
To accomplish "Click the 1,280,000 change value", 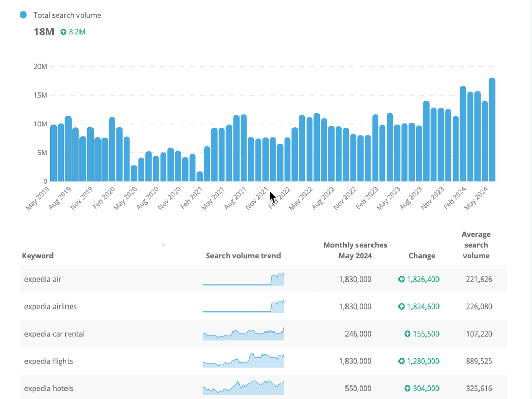I will coord(423,361).
